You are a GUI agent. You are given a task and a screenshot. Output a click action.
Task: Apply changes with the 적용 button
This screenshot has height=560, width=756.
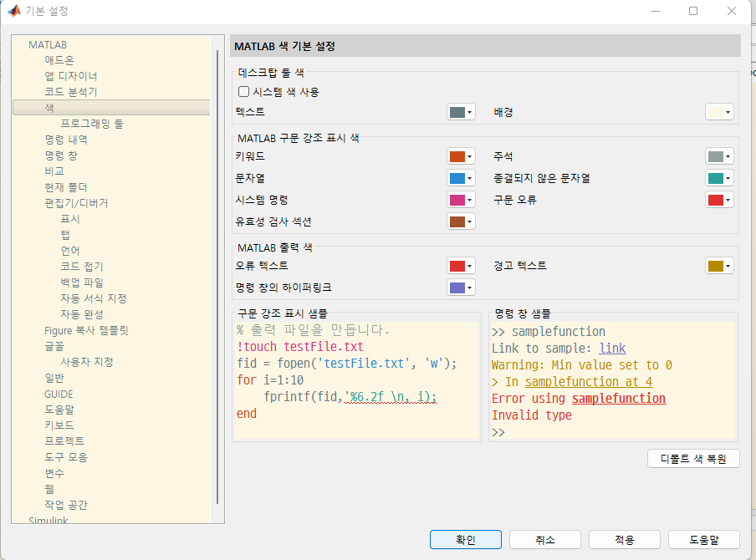coord(625,539)
